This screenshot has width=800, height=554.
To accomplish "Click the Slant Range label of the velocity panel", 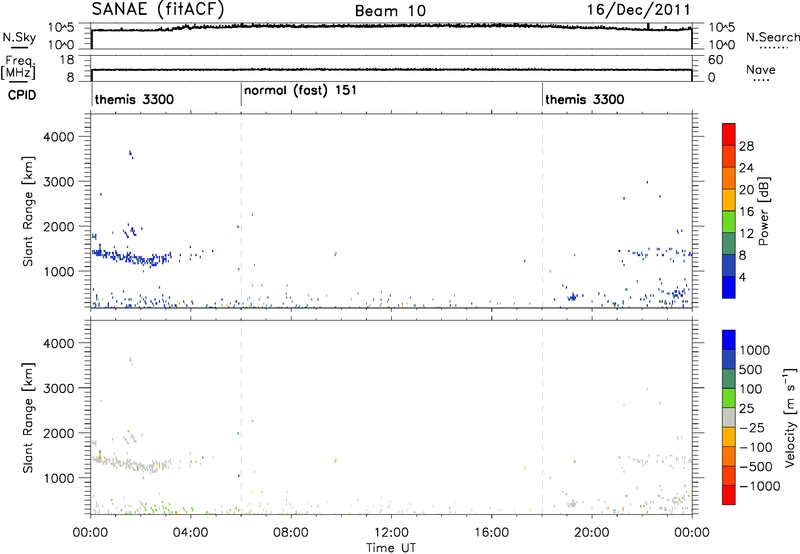I will 28,418.
